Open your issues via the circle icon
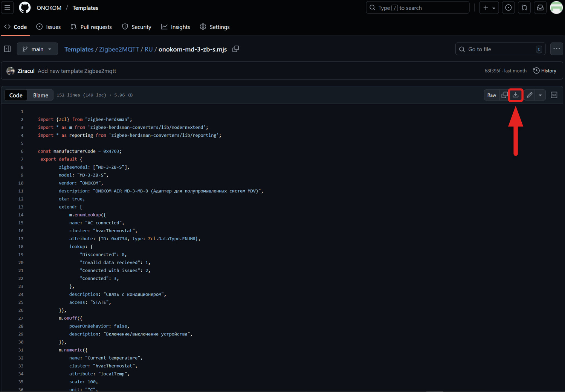 click(508, 8)
